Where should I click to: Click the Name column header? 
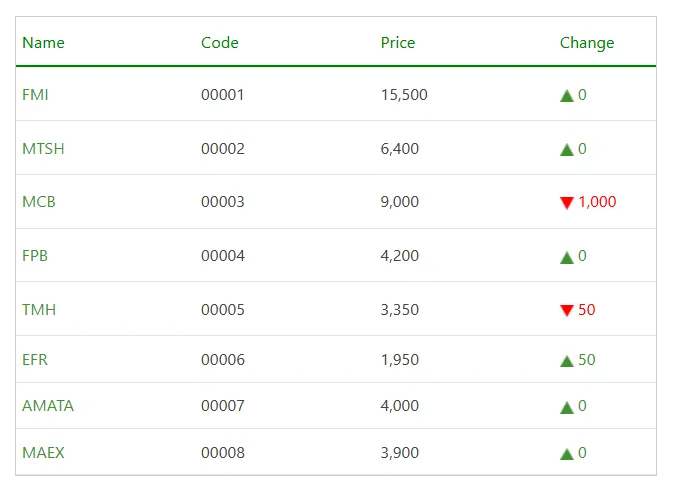(43, 43)
